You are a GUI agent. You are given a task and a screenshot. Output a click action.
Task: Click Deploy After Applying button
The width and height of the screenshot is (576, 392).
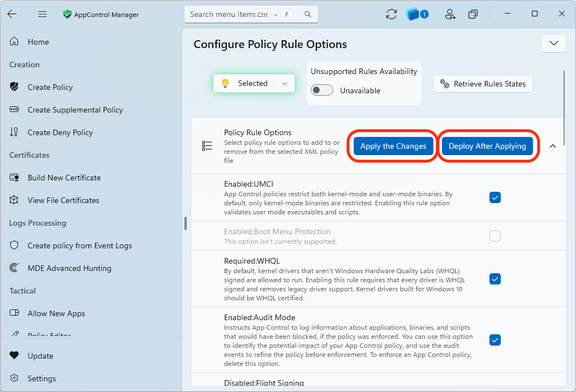pyautogui.click(x=487, y=146)
